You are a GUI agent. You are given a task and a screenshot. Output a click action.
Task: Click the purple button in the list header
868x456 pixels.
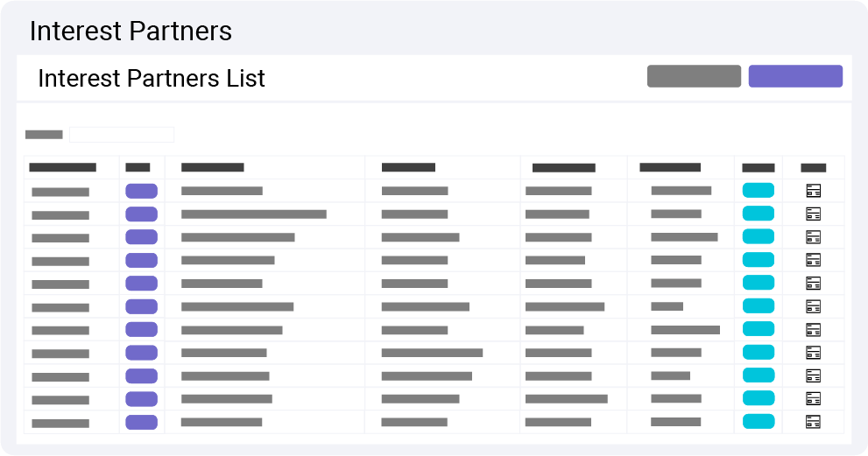click(x=795, y=76)
